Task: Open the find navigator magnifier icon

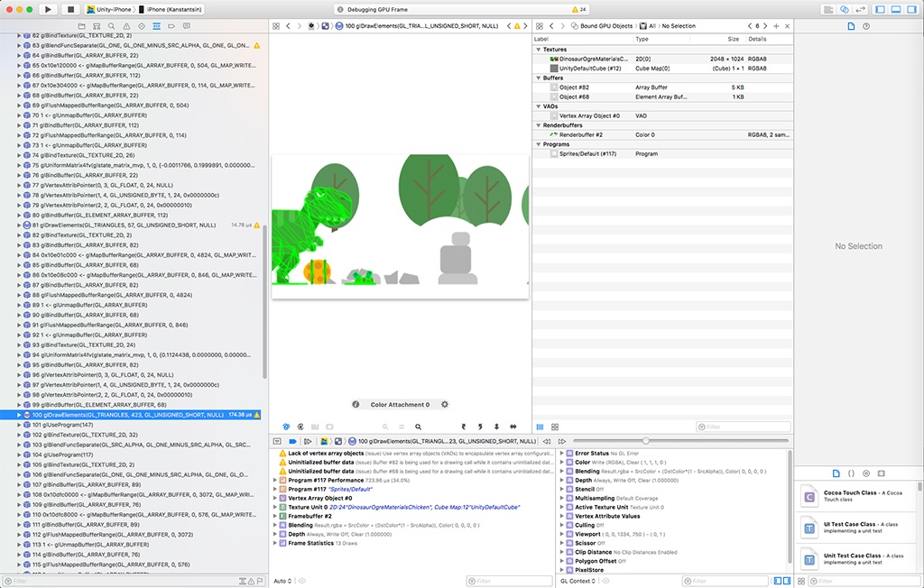Action: [x=111, y=26]
